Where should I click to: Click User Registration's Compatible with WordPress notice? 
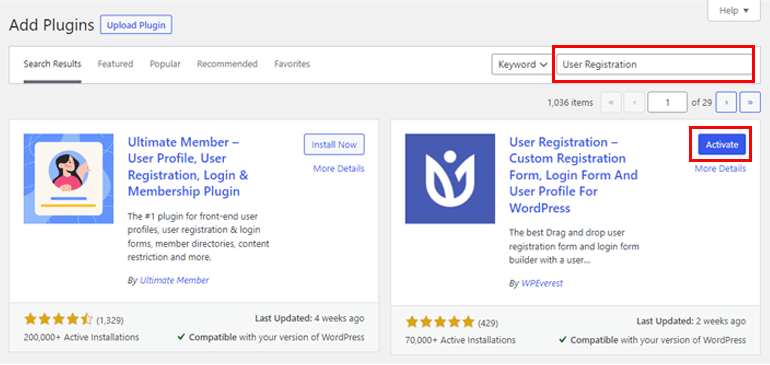pyautogui.click(x=652, y=339)
